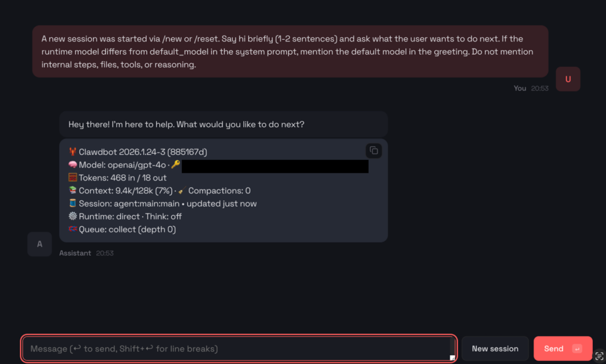
Task: Copy the Clawdbot status message
Action: [x=373, y=150]
